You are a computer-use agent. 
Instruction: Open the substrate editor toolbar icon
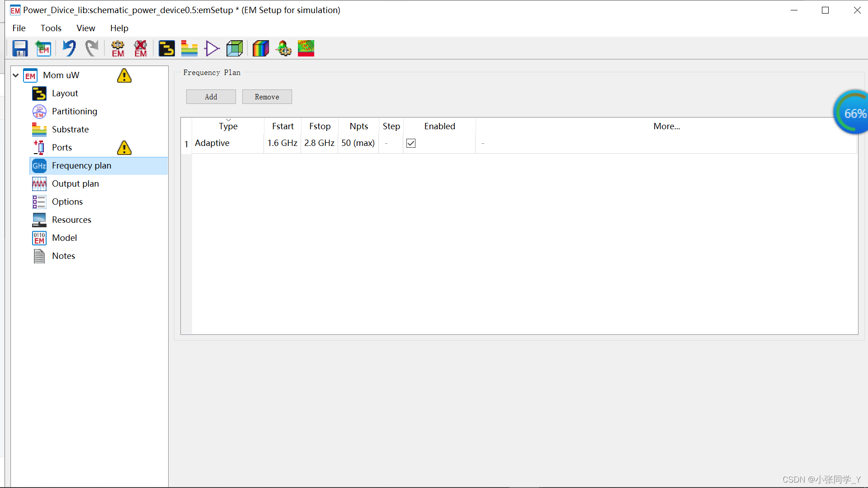point(189,48)
